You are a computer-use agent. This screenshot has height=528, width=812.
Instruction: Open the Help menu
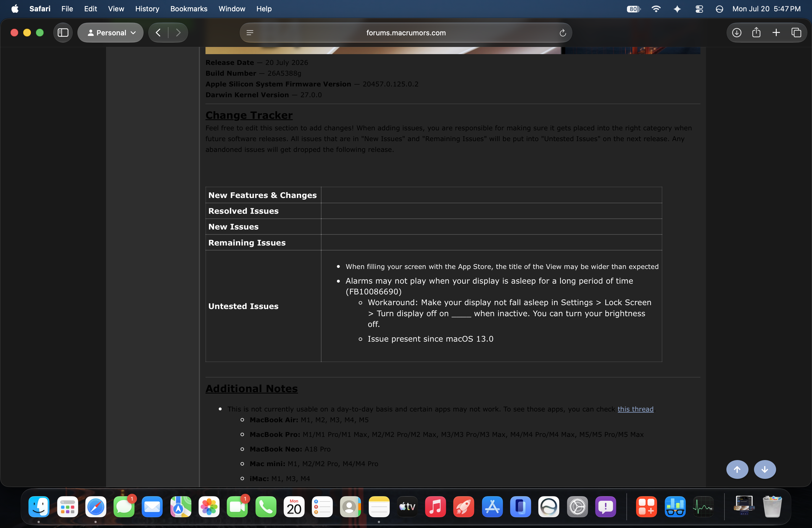[x=264, y=9]
